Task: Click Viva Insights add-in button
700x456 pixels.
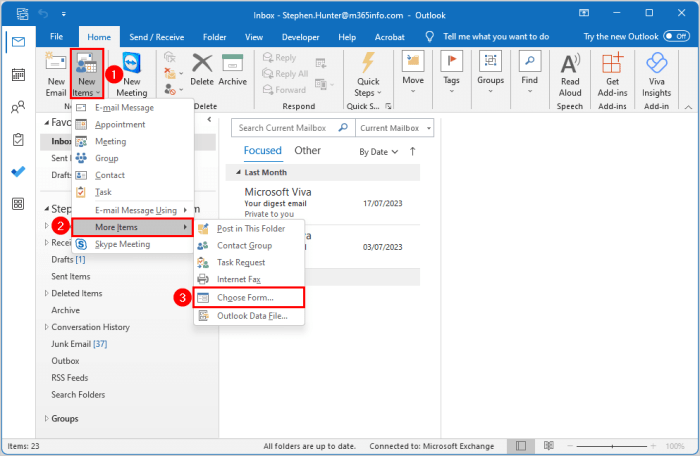Action: (x=656, y=75)
